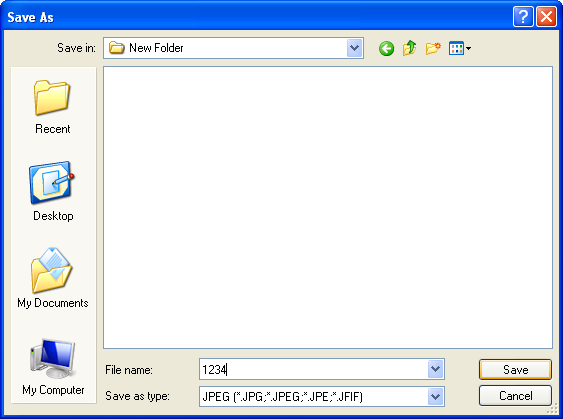Create a new folder
Screen dimensions: 563x419
tap(433, 48)
